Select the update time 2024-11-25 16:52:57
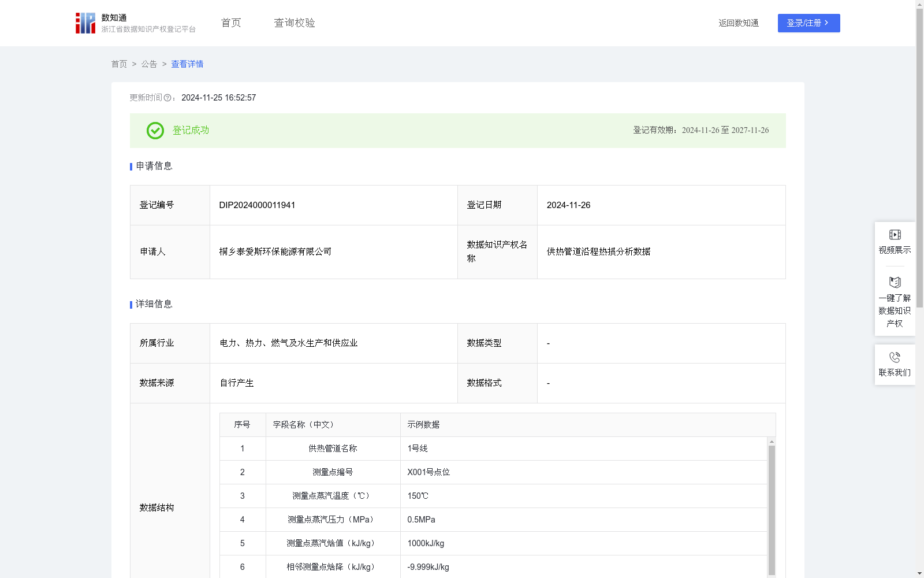The image size is (924, 578). pos(218,98)
